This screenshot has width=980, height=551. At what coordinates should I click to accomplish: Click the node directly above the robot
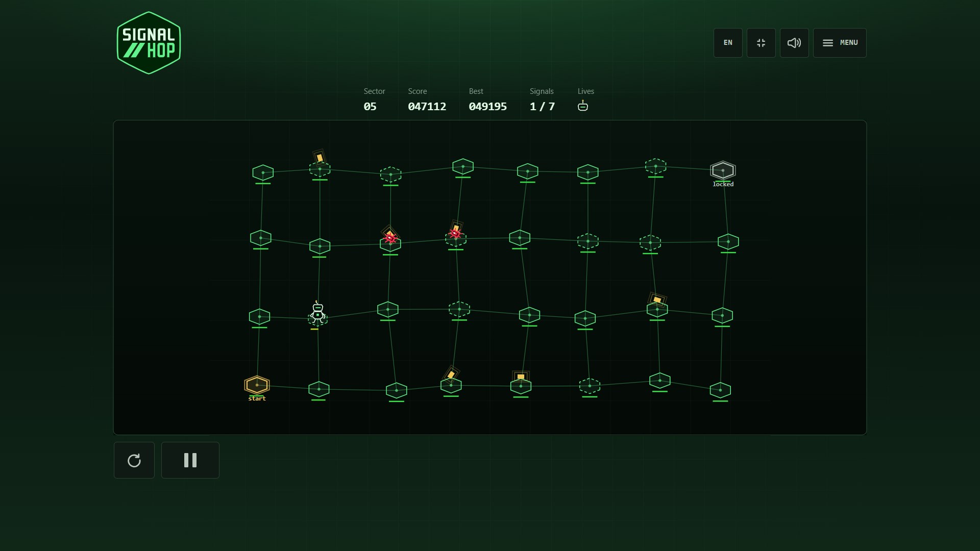coord(320,246)
